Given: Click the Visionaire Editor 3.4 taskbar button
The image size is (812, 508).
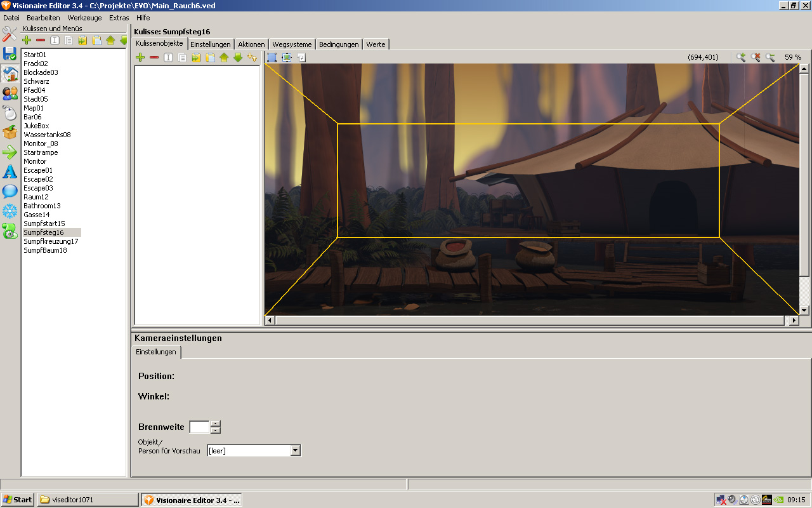Looking at the screenshot, I should [x=192, y=500].
